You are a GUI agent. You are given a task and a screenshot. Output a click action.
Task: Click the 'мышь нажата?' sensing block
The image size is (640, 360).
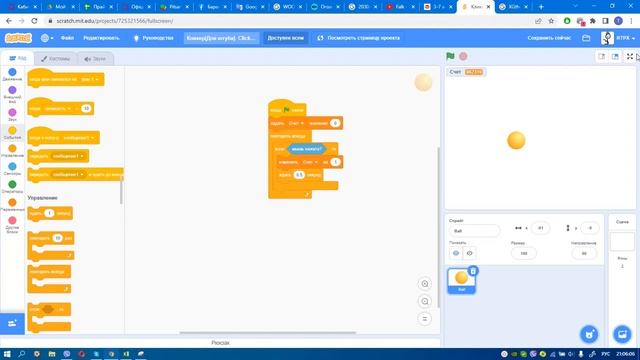coord(306,149)
